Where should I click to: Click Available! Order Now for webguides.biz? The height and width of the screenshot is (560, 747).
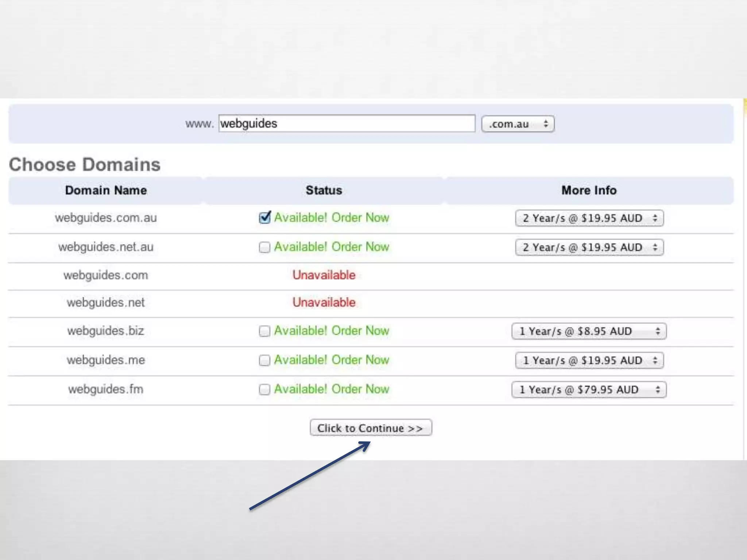(x=331, y=331)
